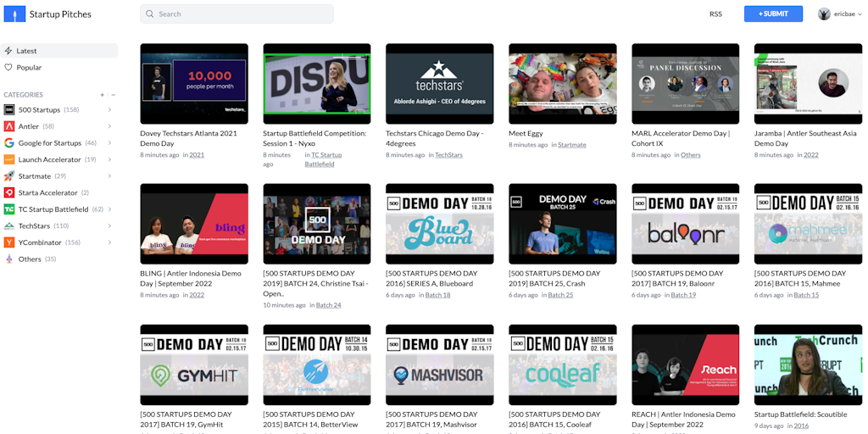Open the Meet Eggy video thumbnail
This screenshot has width=868, height=434.
pyautogui.click(x=563, y=84)
